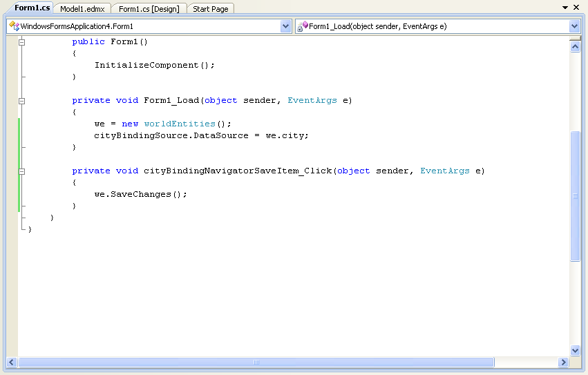Click the horizontal scrollbar thumb
588x375 pixels.
pos(256,362)
